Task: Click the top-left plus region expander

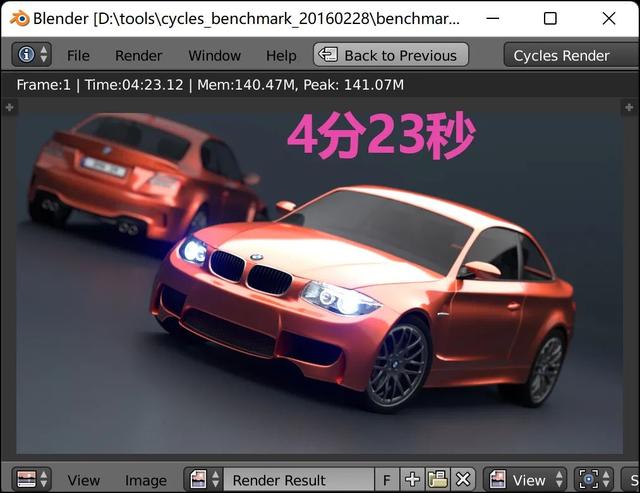Action: click(x=9, y=107)
